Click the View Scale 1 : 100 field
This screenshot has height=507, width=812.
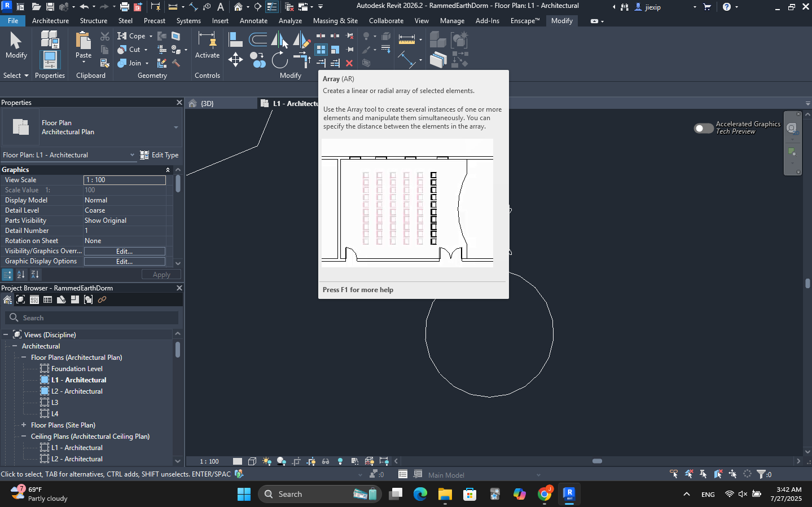pos(125,180)
